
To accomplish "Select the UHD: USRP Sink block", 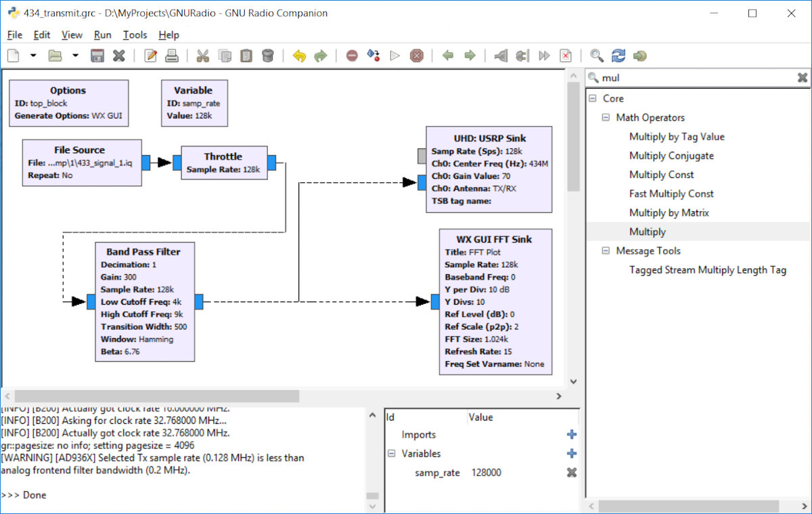I will point(489,169).
